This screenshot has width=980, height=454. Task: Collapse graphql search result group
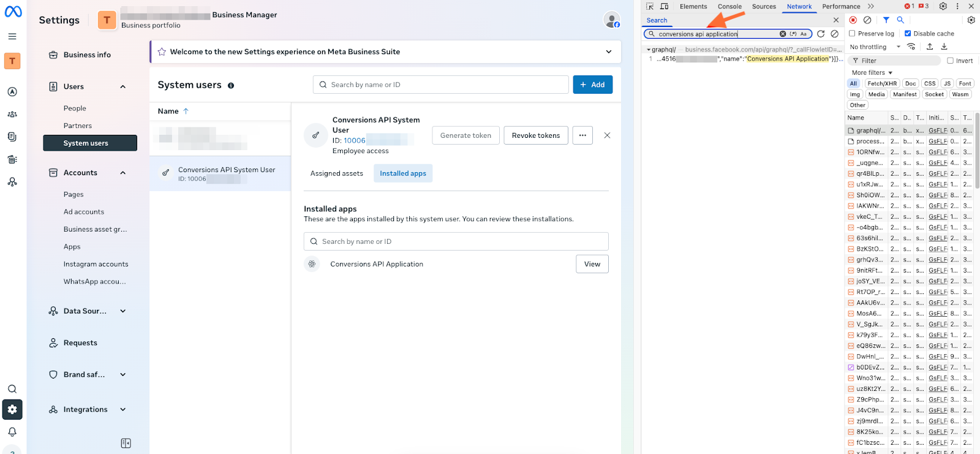click(x=649, y=50)
